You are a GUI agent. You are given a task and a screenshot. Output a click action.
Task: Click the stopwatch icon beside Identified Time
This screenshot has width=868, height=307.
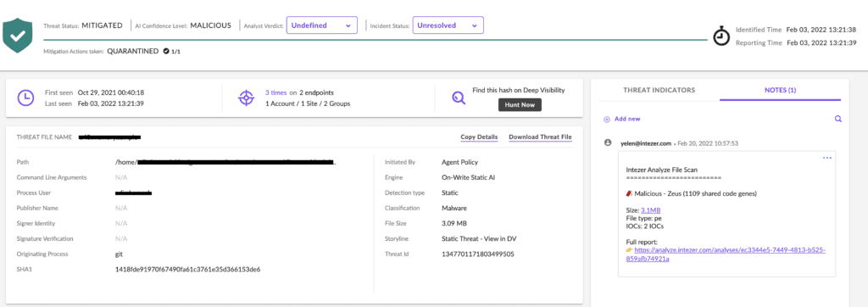721,36
